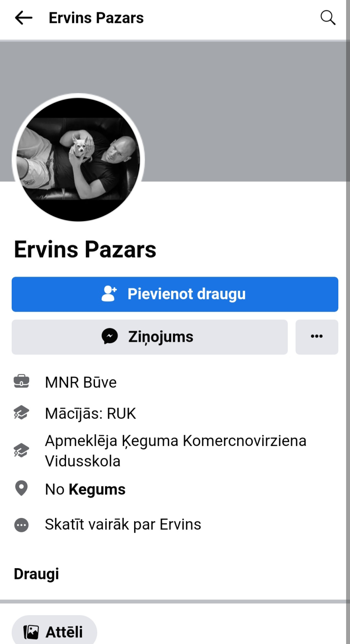Click the briefcase work icon

coord(21,382)
